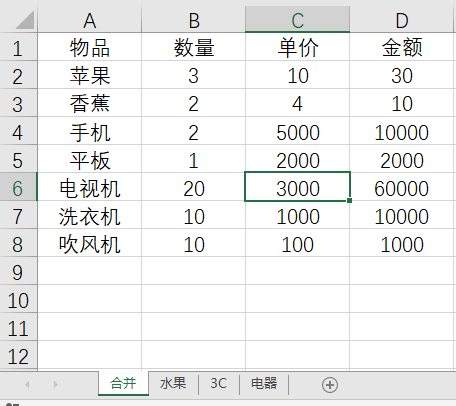Click the 单价 header cell
The image size is (456, 406).
[298, 47]
